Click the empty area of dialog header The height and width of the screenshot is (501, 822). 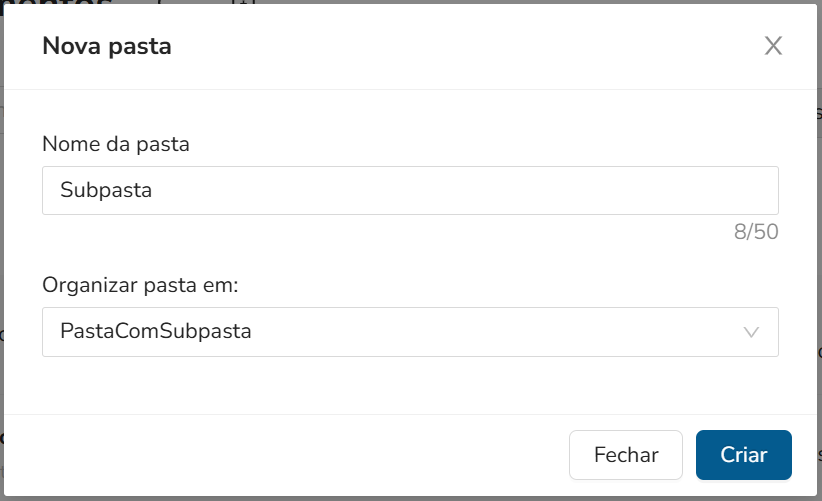(450, 46)
